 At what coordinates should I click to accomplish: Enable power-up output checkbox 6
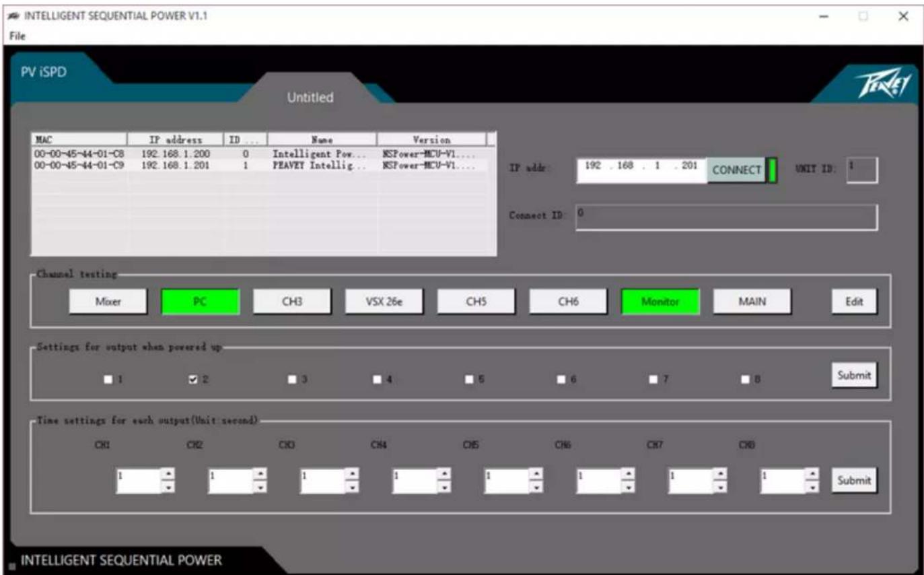coord(562,380)
